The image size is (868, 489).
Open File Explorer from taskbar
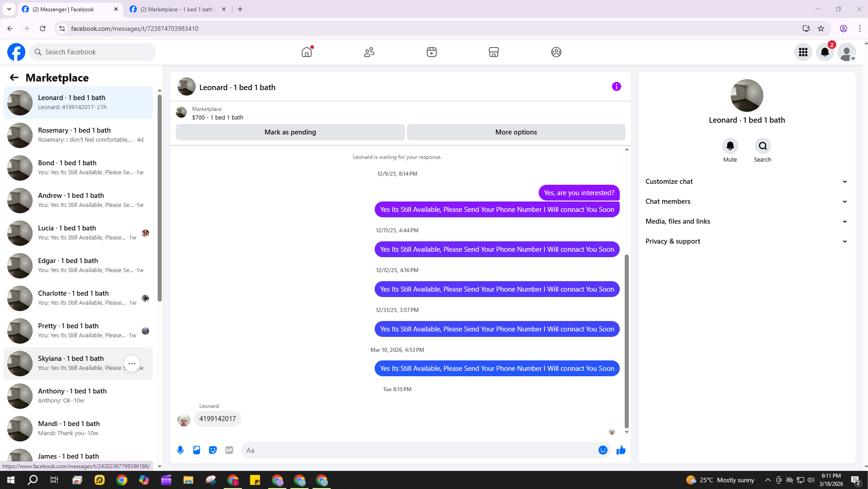point(188,480)
